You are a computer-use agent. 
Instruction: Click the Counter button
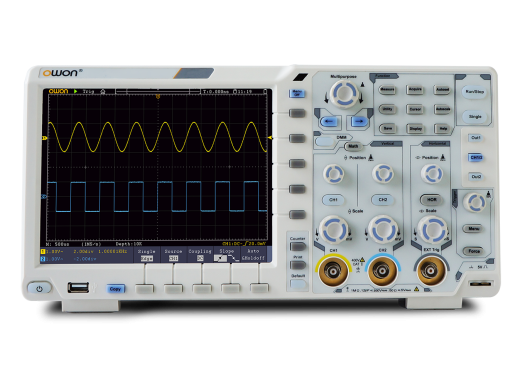[297, 247]
